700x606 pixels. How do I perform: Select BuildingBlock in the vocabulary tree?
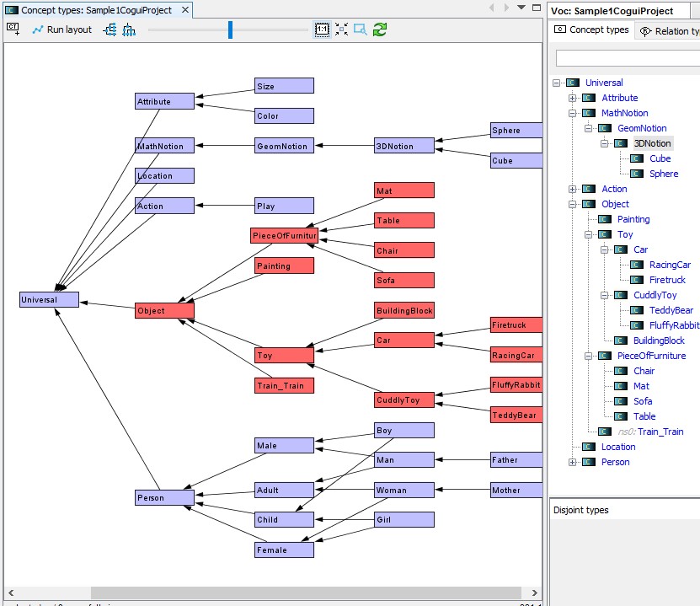pos(659,341)
